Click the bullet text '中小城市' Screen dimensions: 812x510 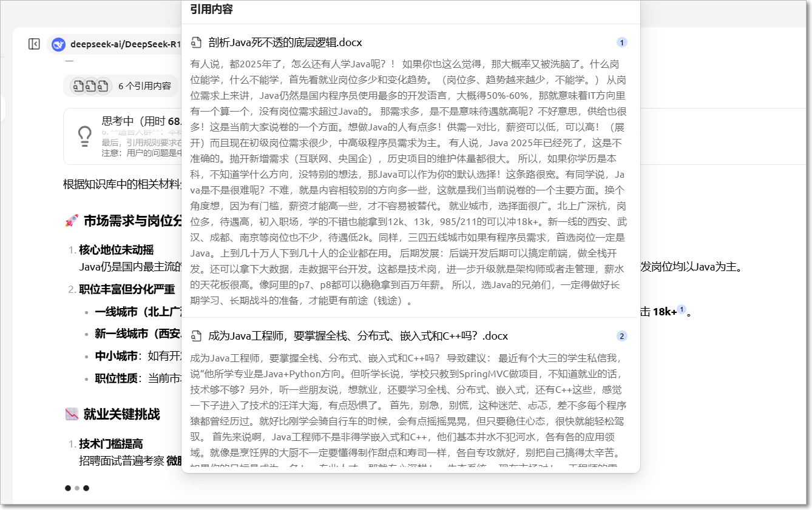click(116, 356)
